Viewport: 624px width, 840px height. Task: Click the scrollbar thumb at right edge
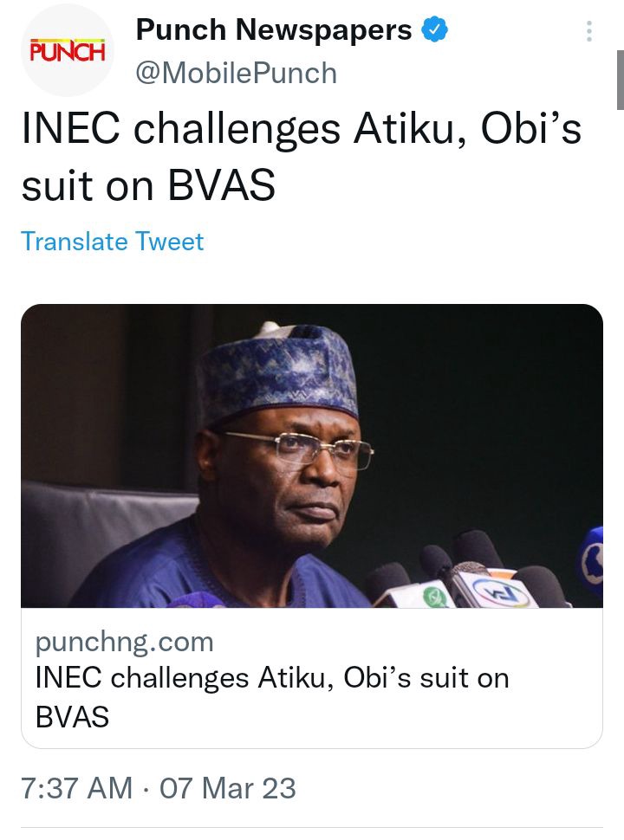pyautogui.click(x=621, y=80)
